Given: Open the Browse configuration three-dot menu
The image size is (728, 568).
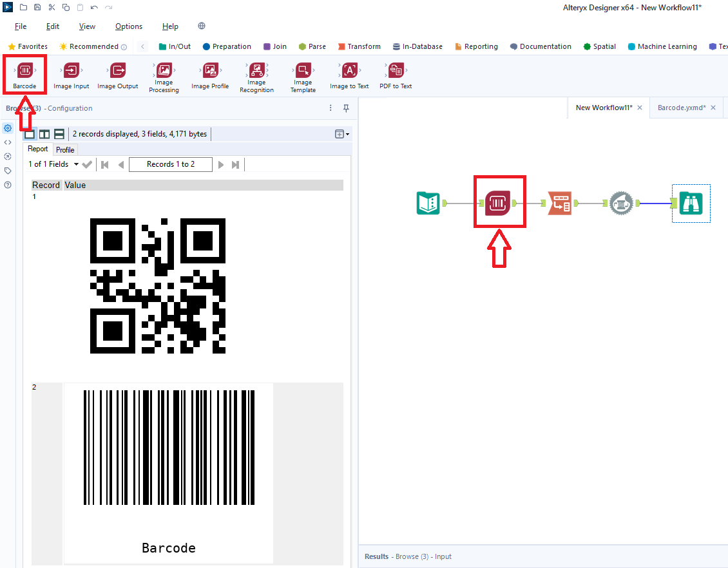Looking at the screenshot, I should click(x=330, y=108).
